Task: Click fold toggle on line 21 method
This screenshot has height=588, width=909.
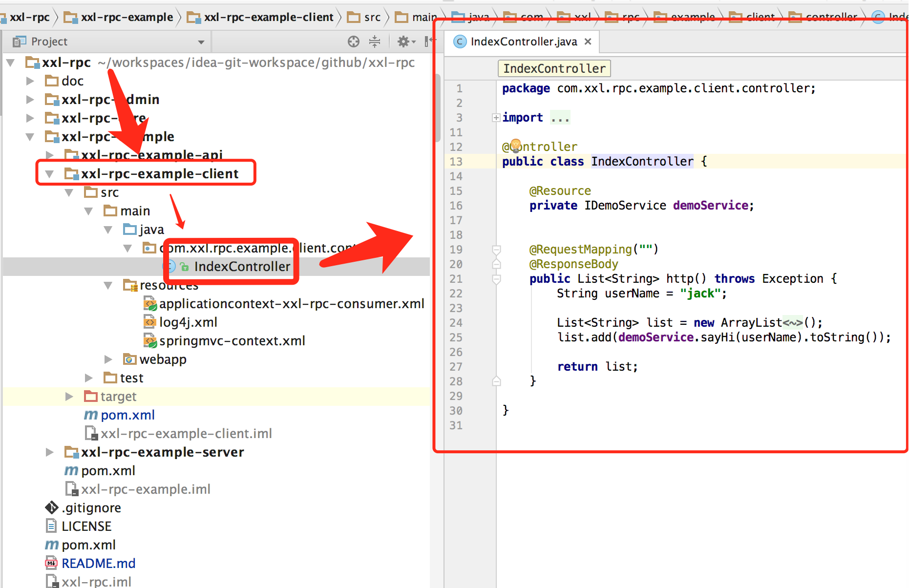Action: [496, 279]
